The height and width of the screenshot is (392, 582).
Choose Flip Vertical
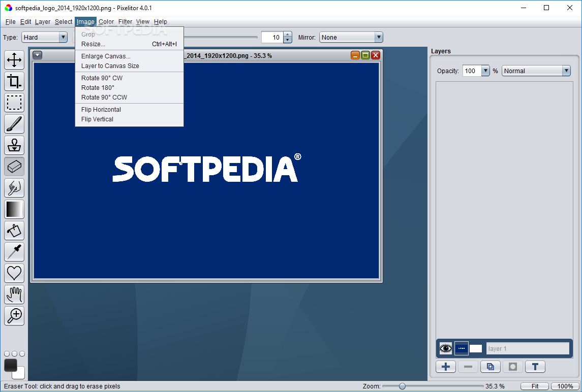pos(129,119)
